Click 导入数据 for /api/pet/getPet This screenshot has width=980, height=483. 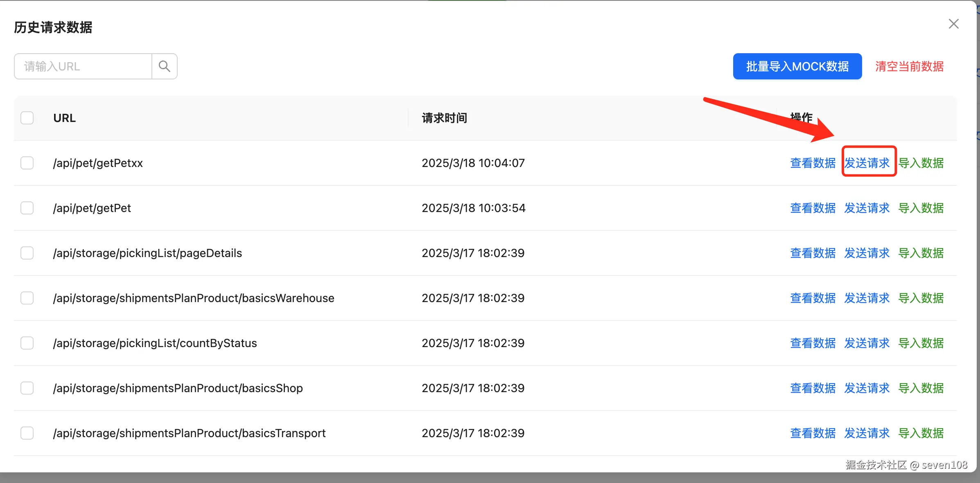pyautogui.click(x=921, y=208)
